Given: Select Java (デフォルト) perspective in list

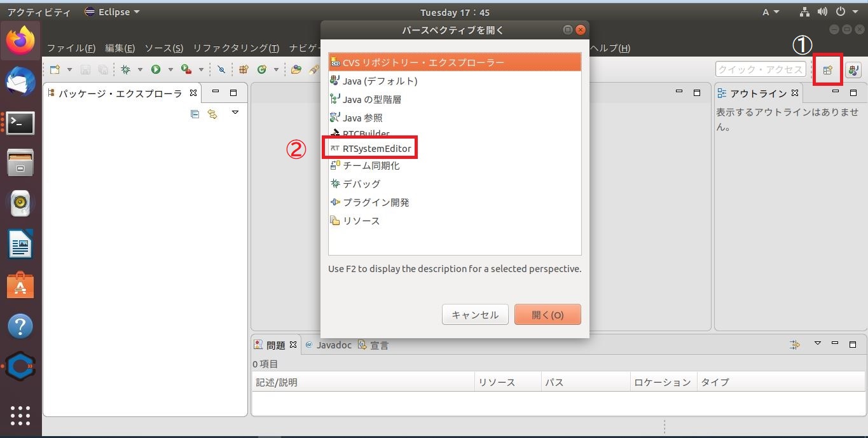Looking at the screenshot, I should [455, 81].
